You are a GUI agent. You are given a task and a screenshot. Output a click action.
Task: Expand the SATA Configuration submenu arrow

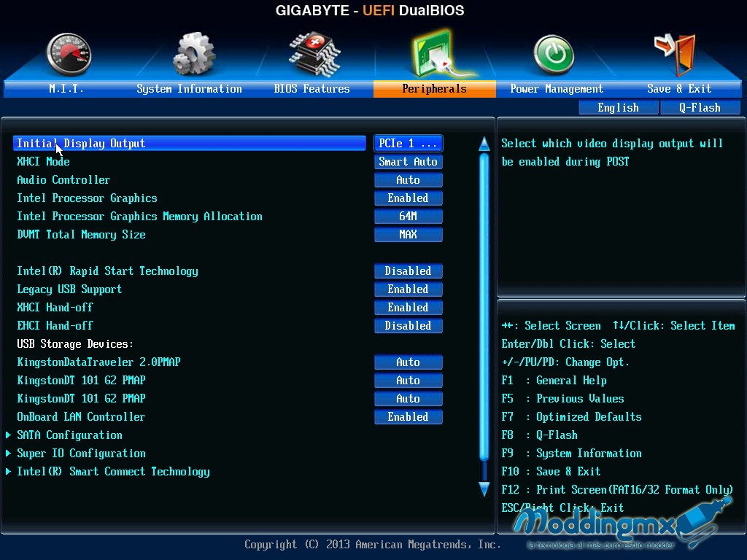pos(8,435)
